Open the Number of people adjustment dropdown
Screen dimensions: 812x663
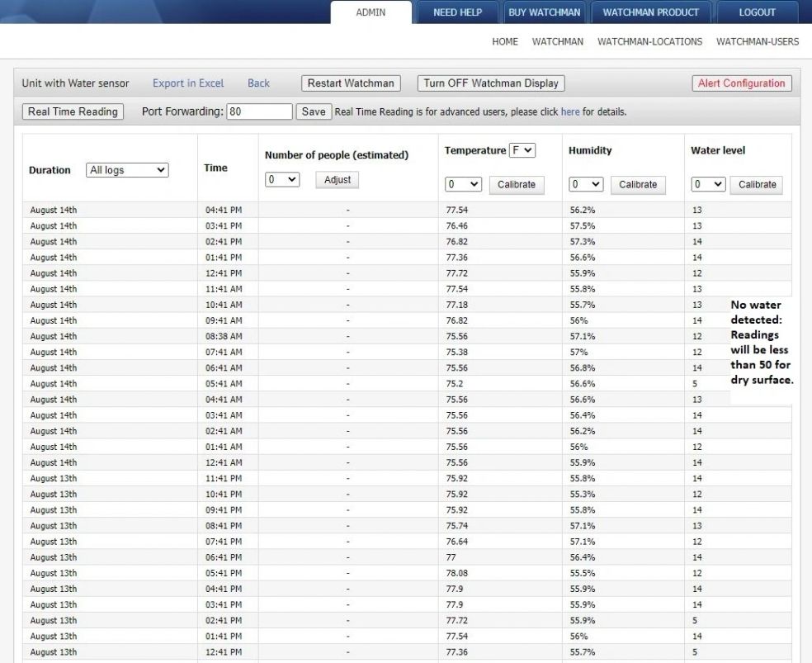[x=282, y=180]
